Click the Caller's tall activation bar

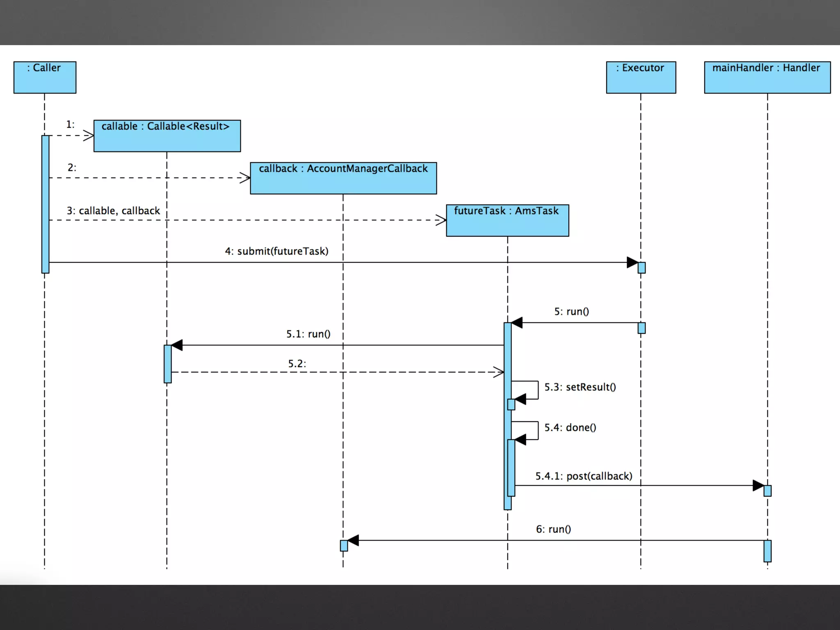tap(45, 204)
